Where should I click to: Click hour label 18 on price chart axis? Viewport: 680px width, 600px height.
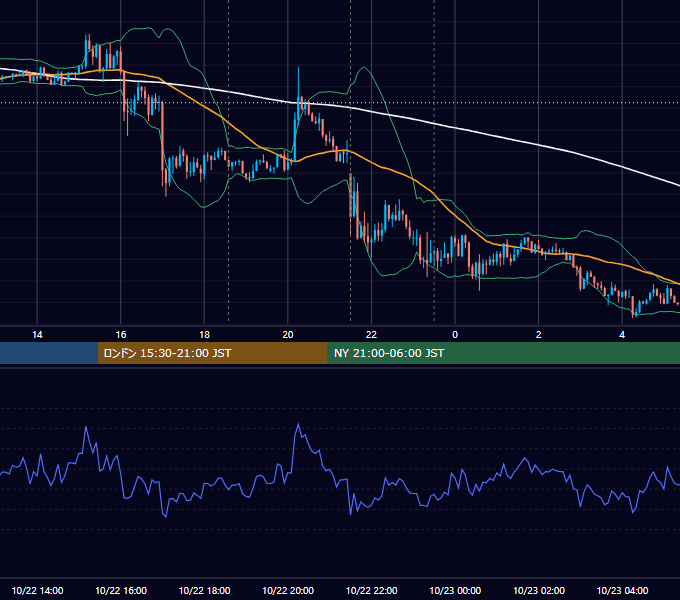pyautogui.click(x=204, y=334)
